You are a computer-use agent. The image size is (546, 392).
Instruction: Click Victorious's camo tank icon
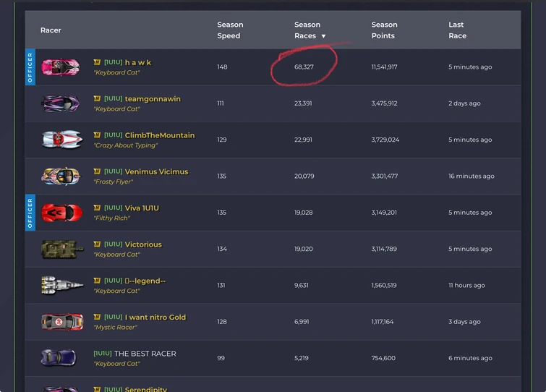pyautogui.click(x=61, y=249)
